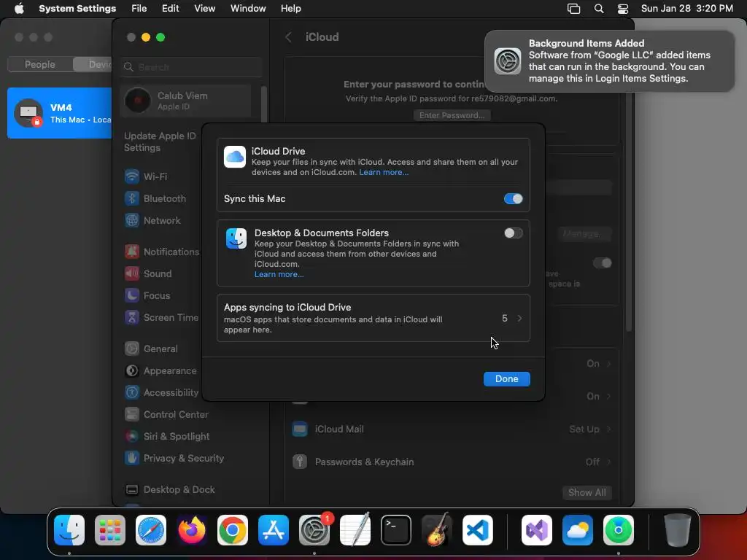Open the Apple menu
The image size is (747, 560).
click(19, 9)
